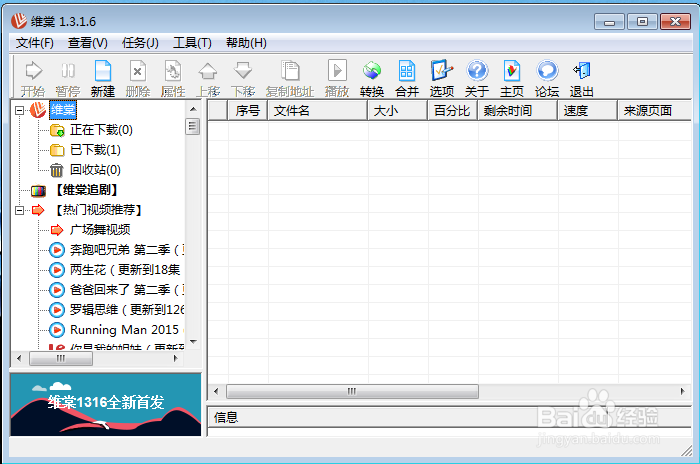Image resolution: width=700 pixels, height=464 pixels.
Task: Sort by the 百分比 column header
Action: coord(452,110)
